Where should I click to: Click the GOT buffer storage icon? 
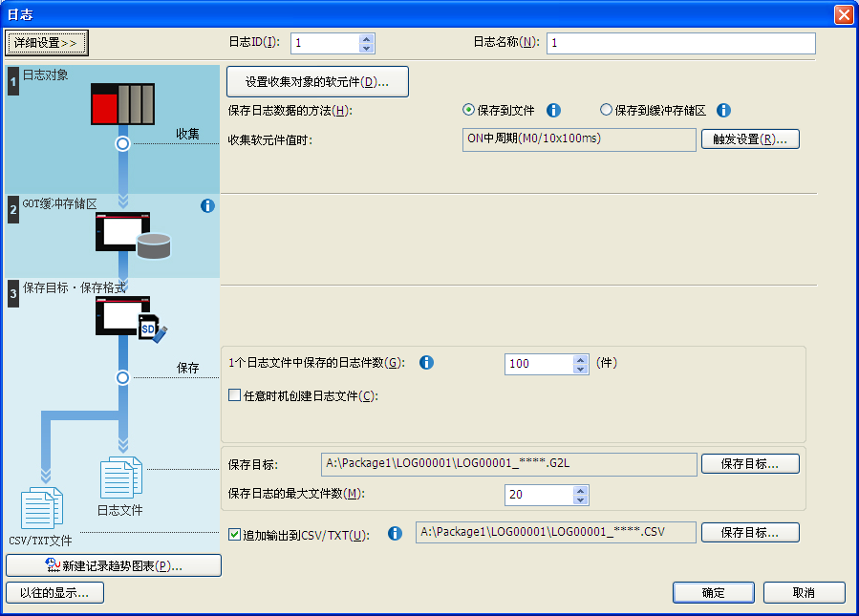pos(132,234)
